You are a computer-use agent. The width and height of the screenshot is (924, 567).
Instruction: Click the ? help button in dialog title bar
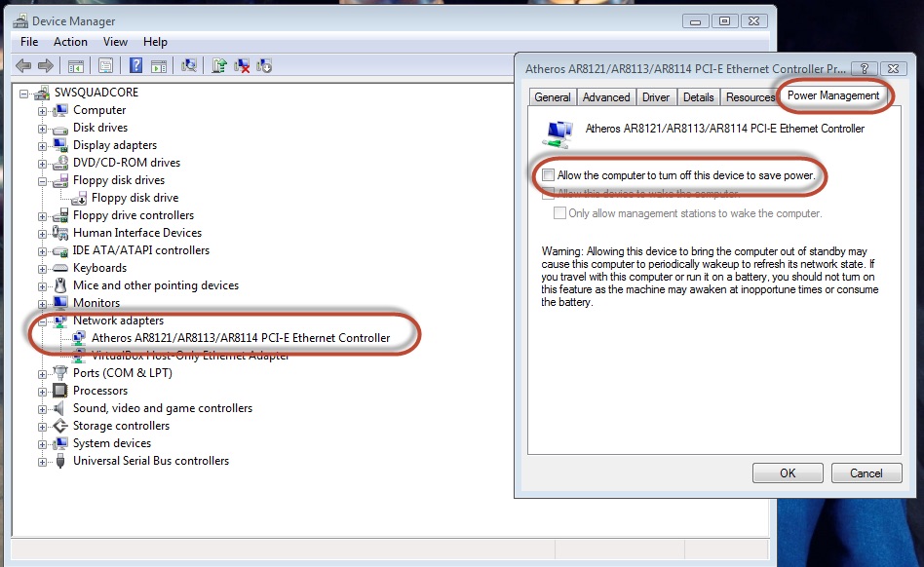(865, 68)
